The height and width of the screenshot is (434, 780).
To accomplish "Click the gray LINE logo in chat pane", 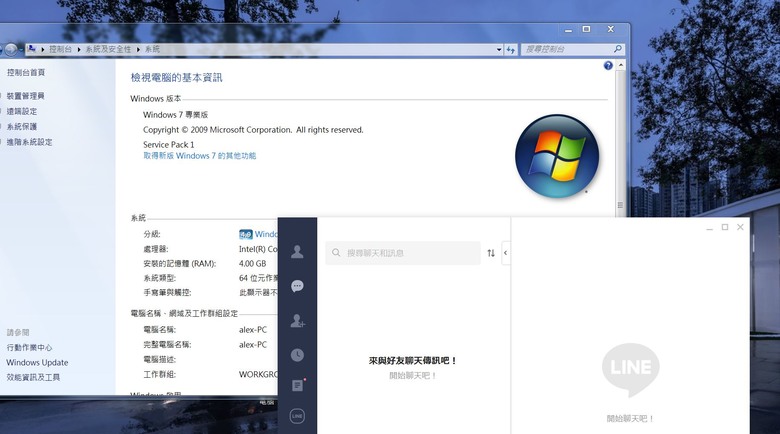I will 631,369.
